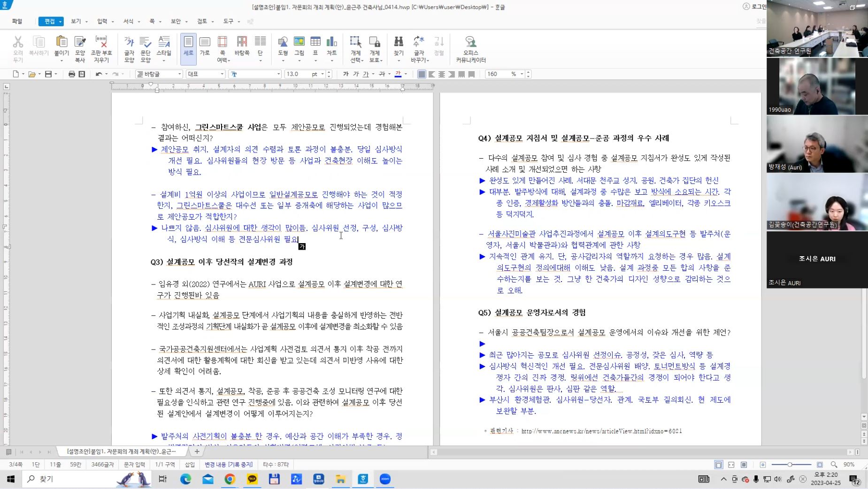Expand the Paste (붙이기) options arrow
This screenshot has height=489, width=868.
61,61
